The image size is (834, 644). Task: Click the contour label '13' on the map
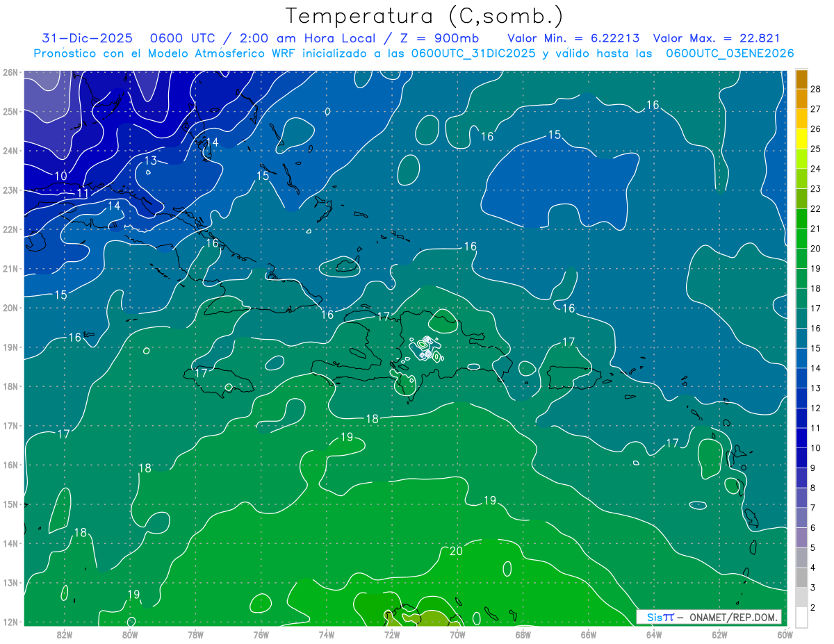coord(151,160)
